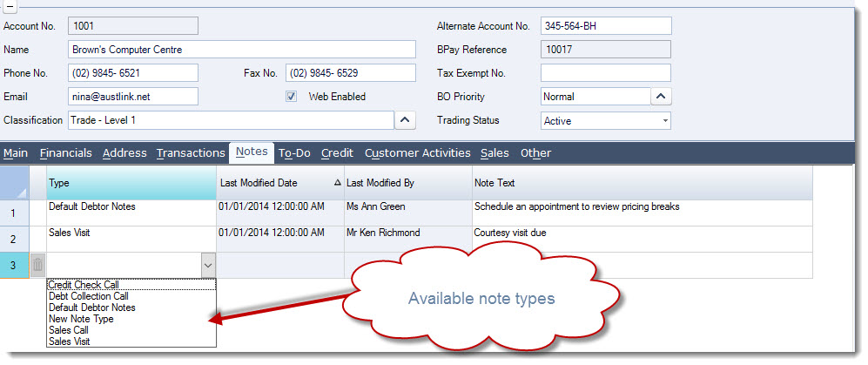This screenshot has width=868, height=365.
Task: Choose Default Debtor Notes from the dropdown list
Action: pyautogui.click(x=131, y=308)
